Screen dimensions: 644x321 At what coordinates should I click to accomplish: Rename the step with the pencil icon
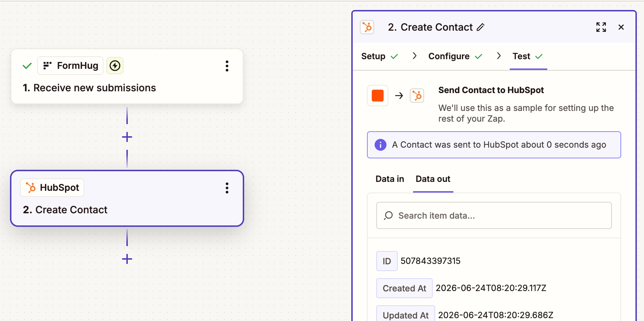pyautogui.click(x=481, y=27)
